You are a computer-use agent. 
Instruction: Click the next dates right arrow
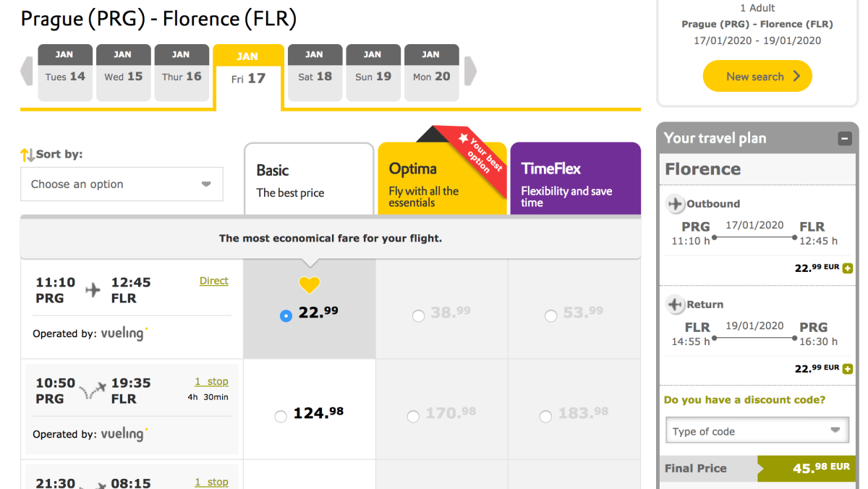click(x=470, y=72)
